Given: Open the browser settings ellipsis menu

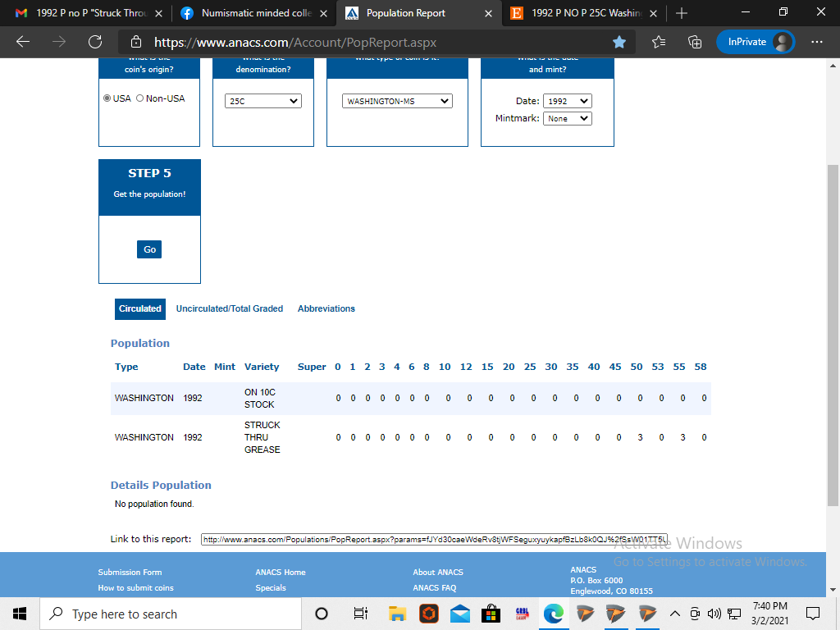Looking at the screenshot, I should coord(816,42).
